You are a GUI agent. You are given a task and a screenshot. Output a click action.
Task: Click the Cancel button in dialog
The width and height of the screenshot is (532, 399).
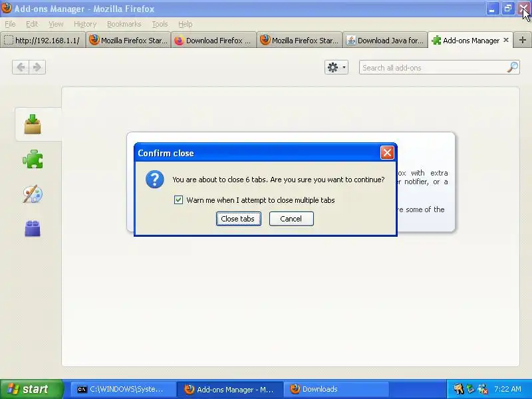pos(291,219)
